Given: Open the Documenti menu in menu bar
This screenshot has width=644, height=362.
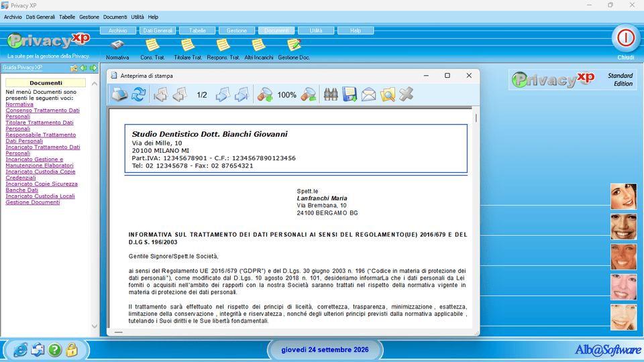Looking at the screenshot, I should [x=115, y=17].
